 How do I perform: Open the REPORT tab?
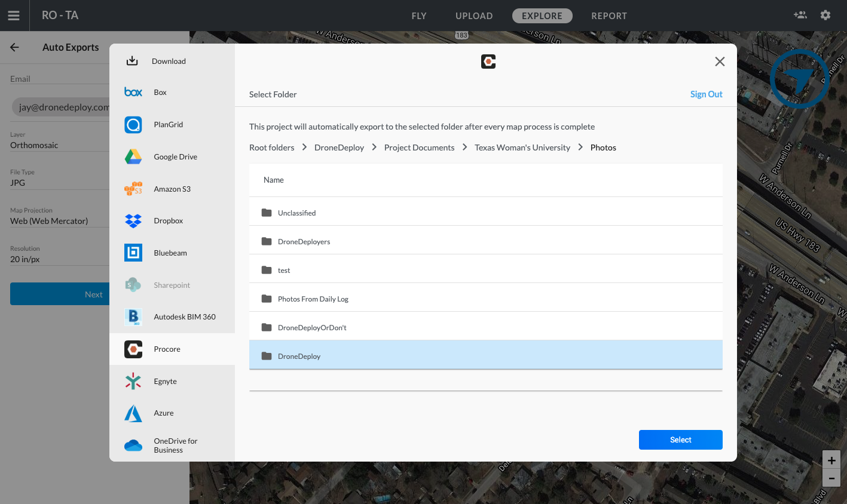point(609,16)
